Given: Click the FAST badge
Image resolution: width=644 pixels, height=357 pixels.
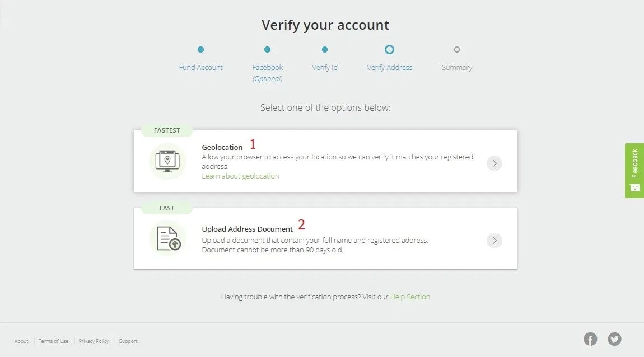Looking at the screenshot, I should tap(167, 208).
